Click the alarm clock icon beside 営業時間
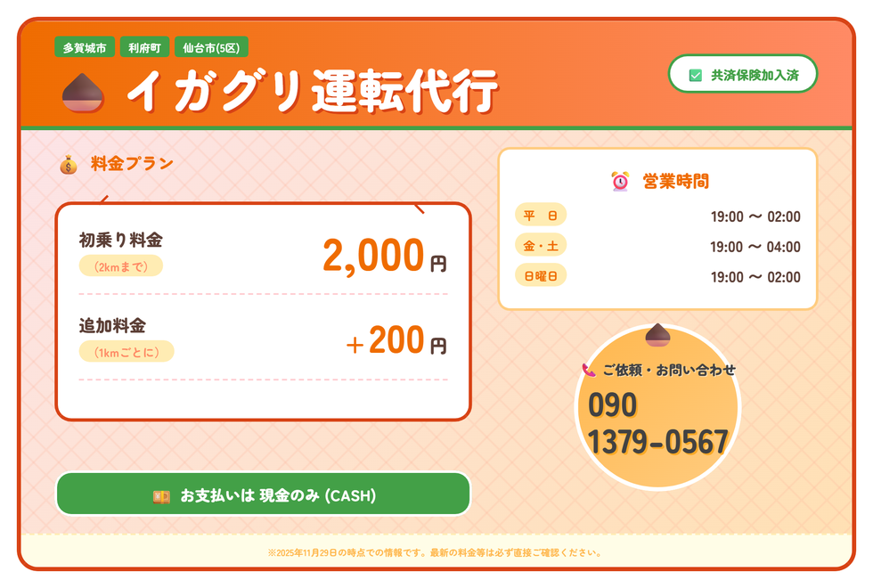 (x=620, y=182)
